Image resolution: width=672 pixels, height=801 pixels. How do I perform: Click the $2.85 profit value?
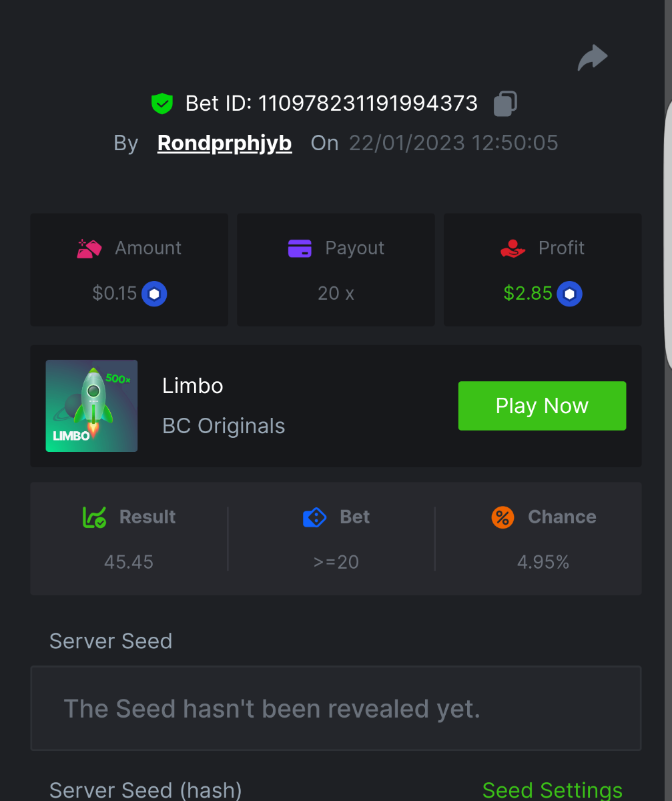pyautogui.click(x=528, y=294)
